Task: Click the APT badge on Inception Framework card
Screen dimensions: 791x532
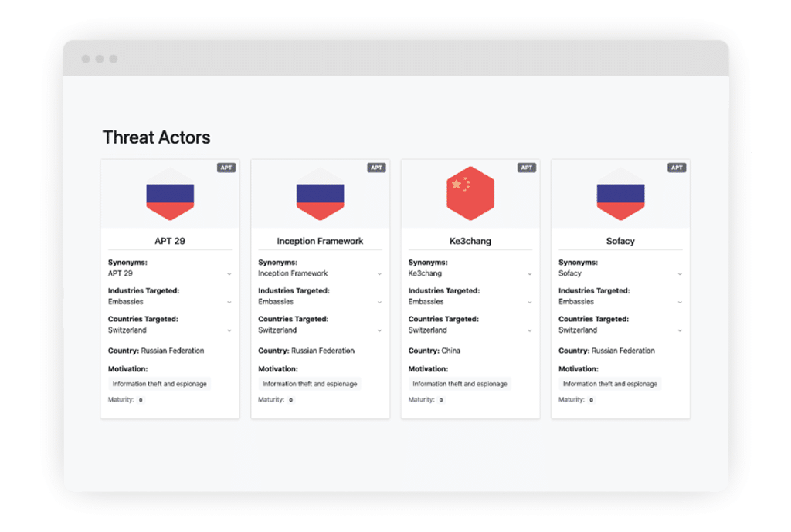Action: point(376,168)
